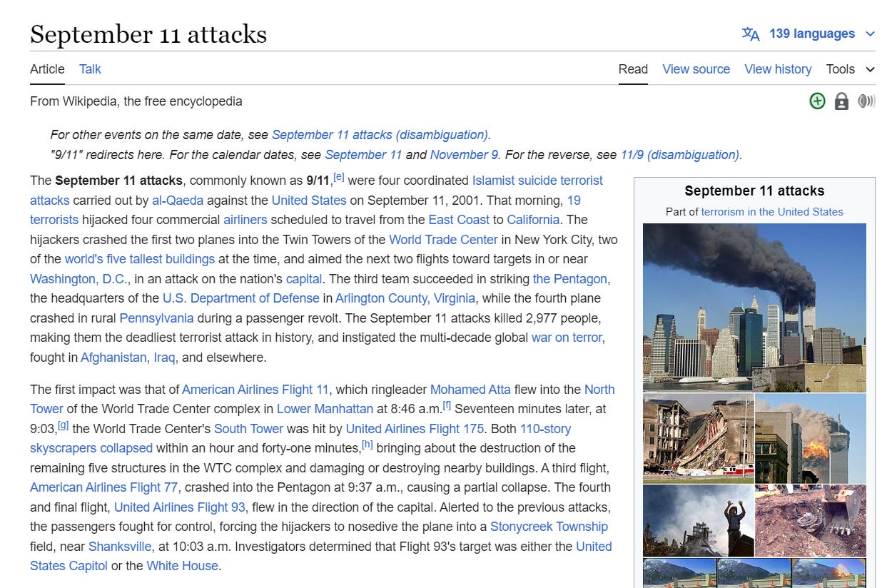Open terrorism in the United States infobox link
This screenshot has width=892, height=588.
[x=772, y=212]
